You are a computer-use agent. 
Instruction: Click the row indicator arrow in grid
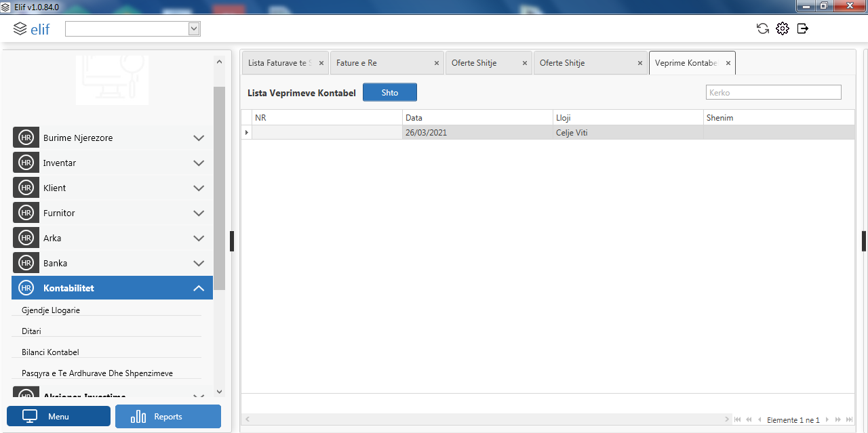pos(247,132)
